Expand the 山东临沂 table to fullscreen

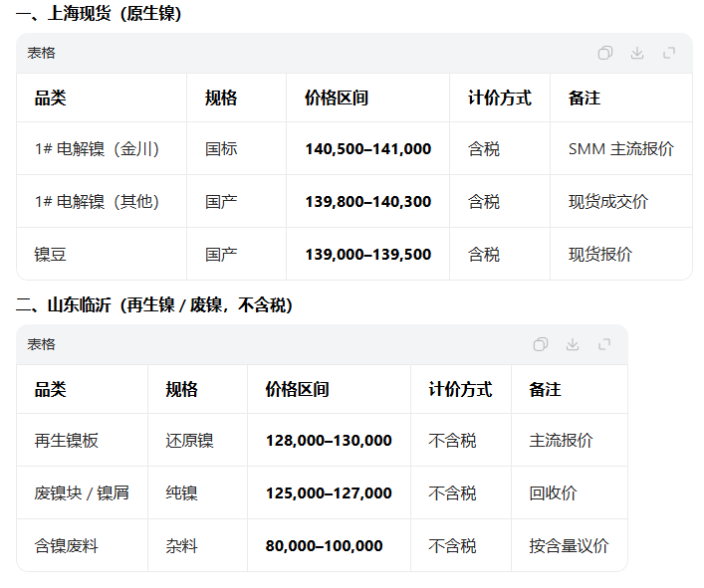604,344
